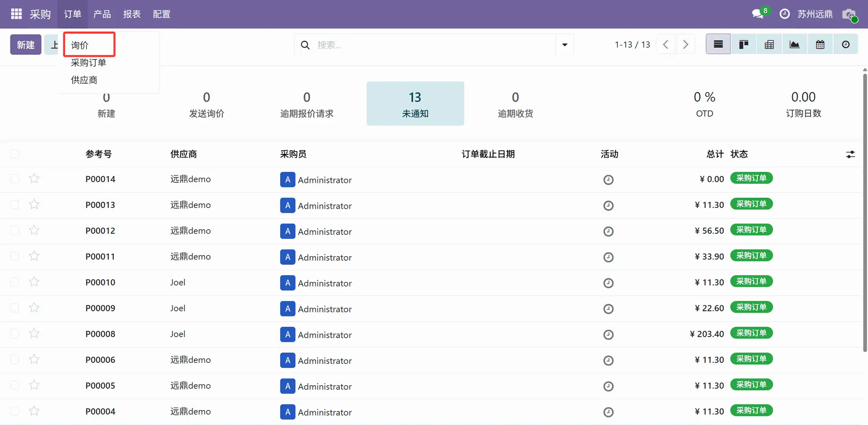This screenshot has width=868, height=425.
Task: Open messaging conversations icon with badge
Action: click(x=758, y=14)
